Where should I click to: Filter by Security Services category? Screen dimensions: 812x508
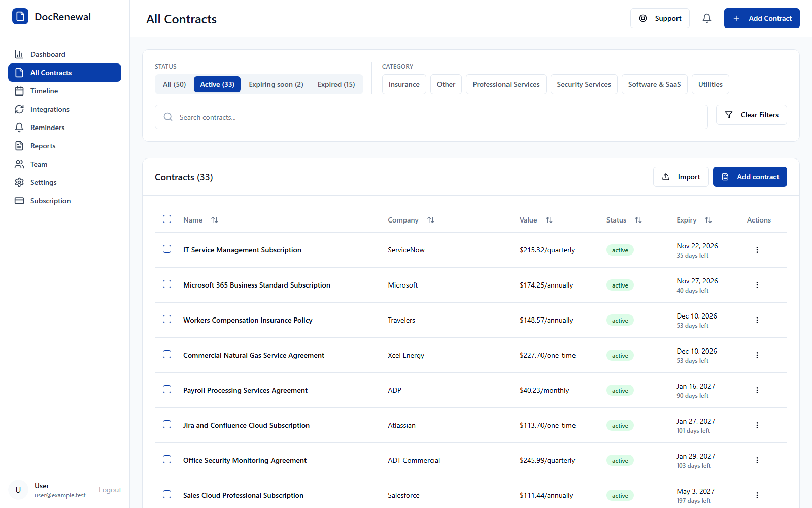click(x=584, y=84)
